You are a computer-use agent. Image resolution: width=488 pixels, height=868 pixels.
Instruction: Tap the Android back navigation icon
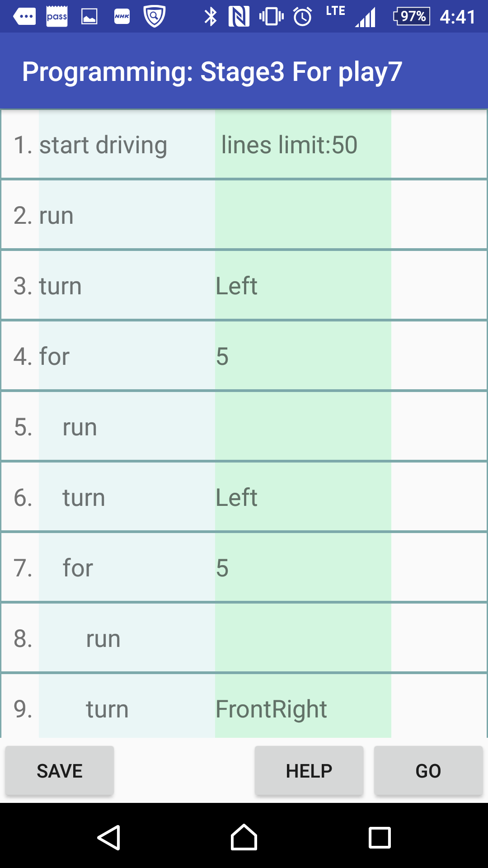(109, 838)
